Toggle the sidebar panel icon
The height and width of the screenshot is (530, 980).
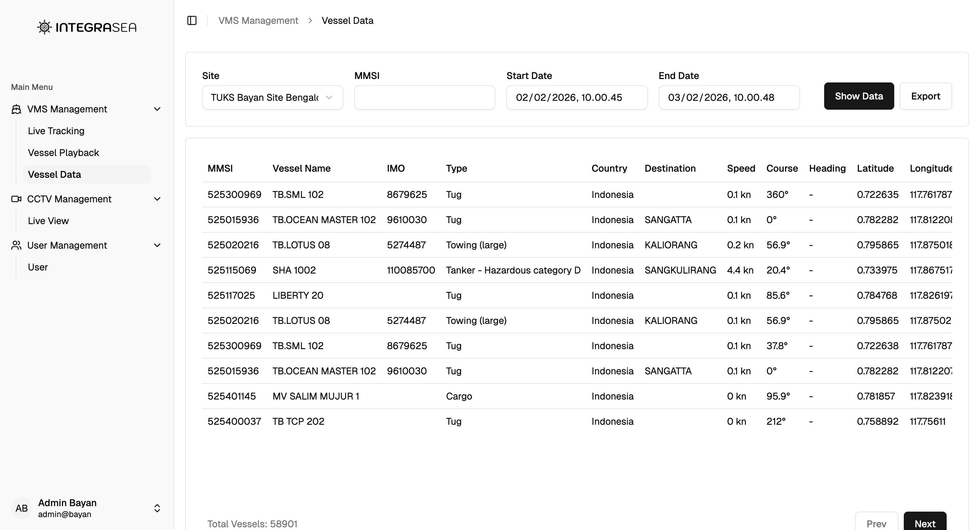(192, 20)
